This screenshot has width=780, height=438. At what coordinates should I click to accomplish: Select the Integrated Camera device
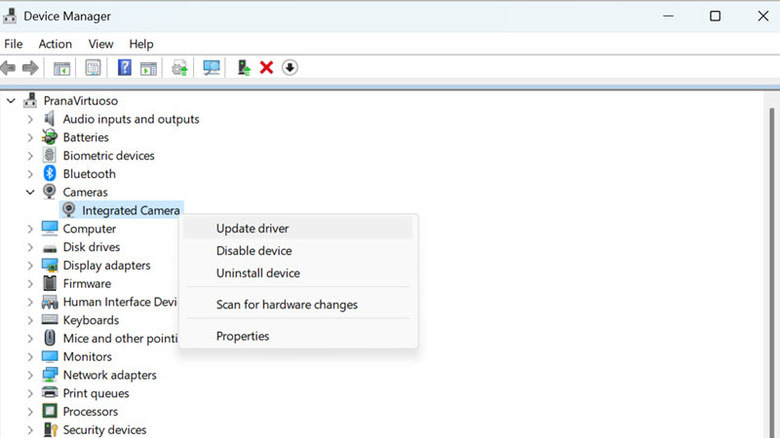[x=131, y=210]
